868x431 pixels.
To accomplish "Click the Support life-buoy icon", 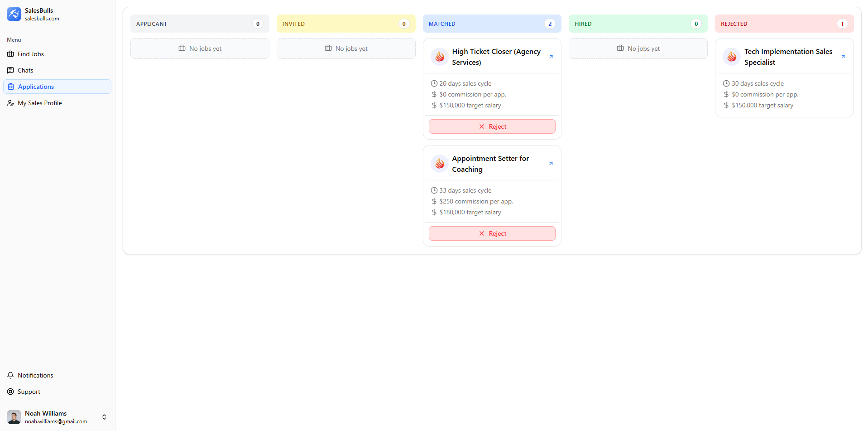I will click(10, 392).
